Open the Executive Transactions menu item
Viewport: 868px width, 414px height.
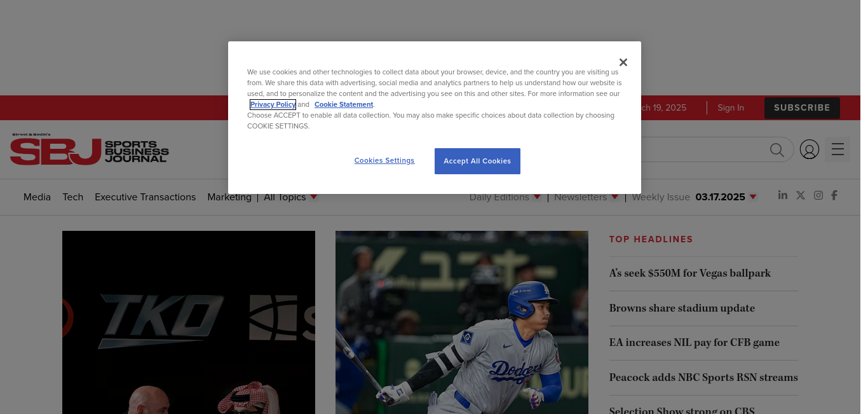pyautogui.click(x=145, y=197)
